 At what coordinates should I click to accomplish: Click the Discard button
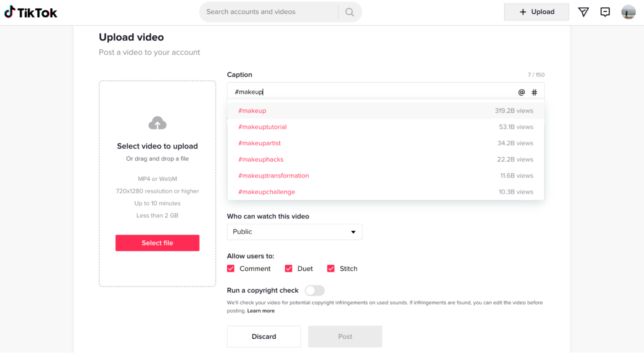click(x=264, y=336)
